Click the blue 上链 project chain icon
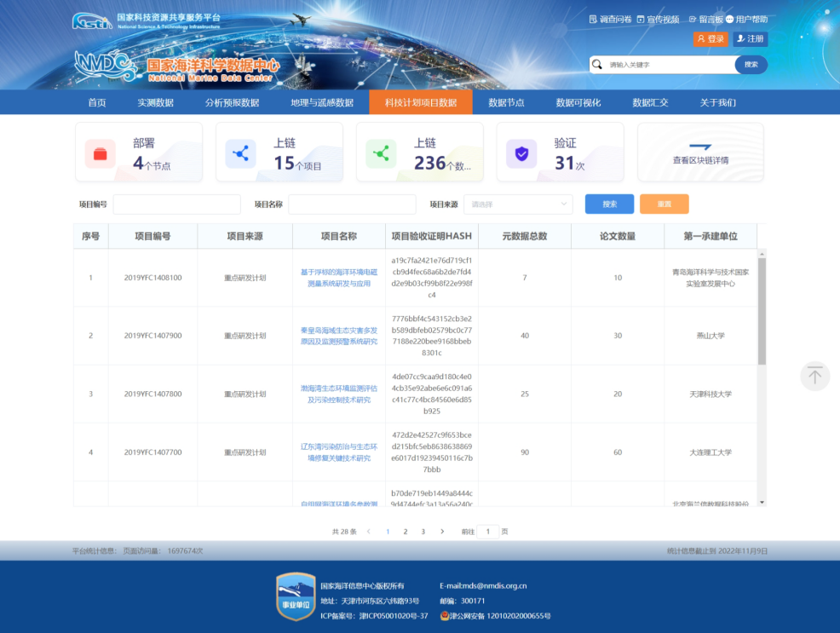840x633 pixels. 240,152
